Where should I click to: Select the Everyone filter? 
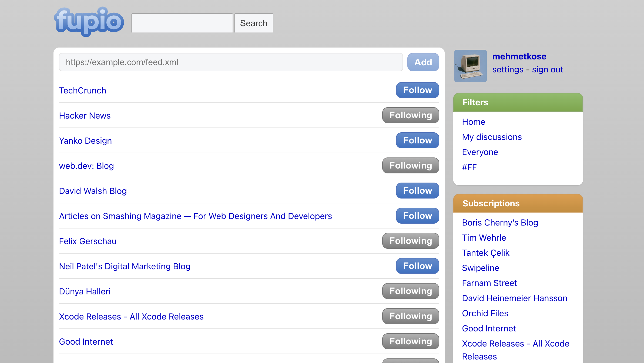480,152
